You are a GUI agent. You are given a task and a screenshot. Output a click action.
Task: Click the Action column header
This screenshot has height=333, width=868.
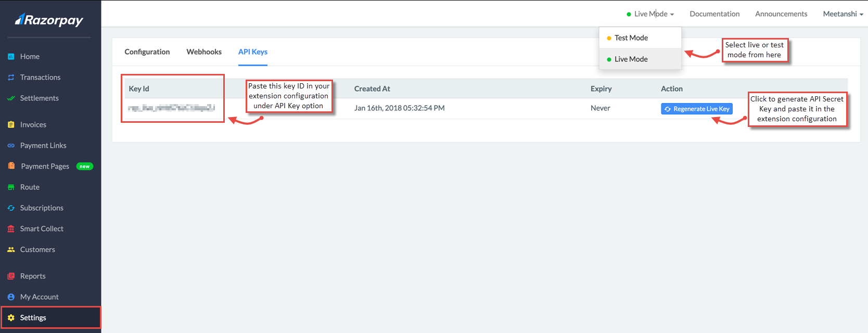pos(672,88)
